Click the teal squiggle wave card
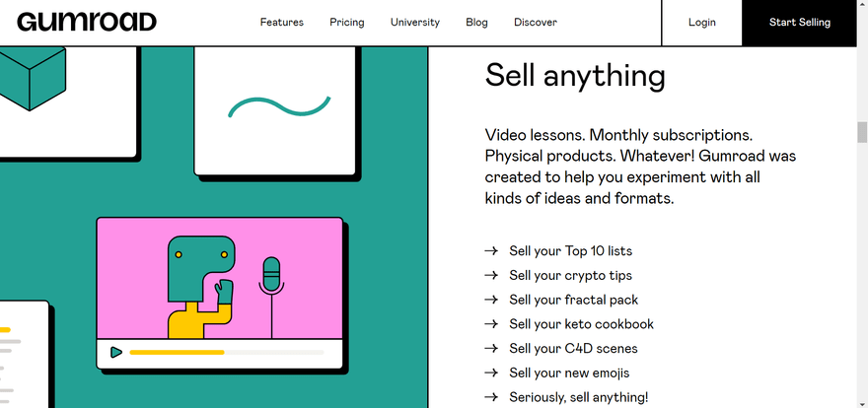The height and width of the screenshot is (408, 868). [275, 111]
